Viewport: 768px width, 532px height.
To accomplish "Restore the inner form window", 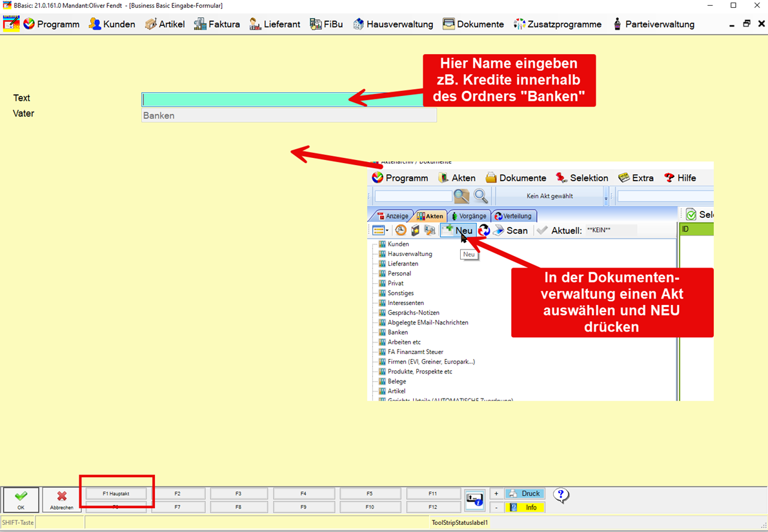I will click(x=747, y=23).
